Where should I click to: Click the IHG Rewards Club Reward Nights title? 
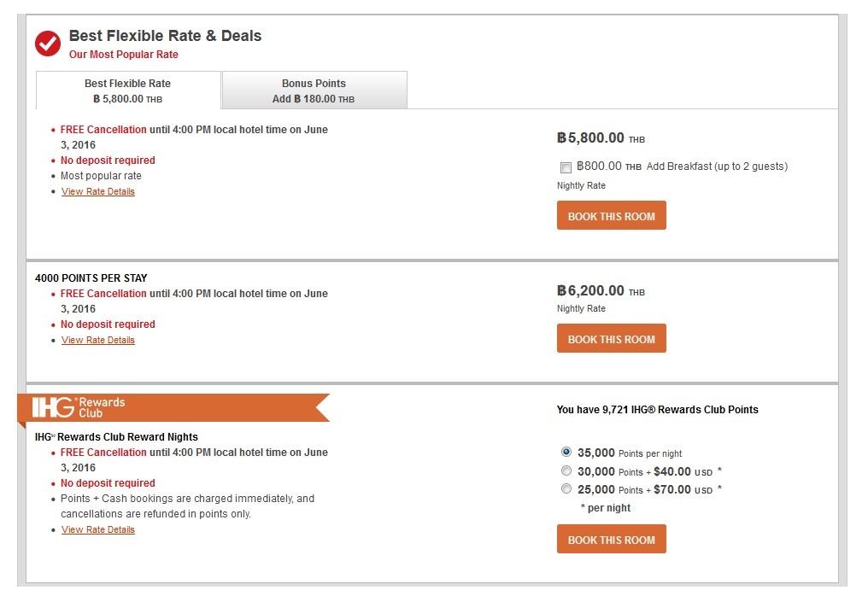(x=116, y=437)
